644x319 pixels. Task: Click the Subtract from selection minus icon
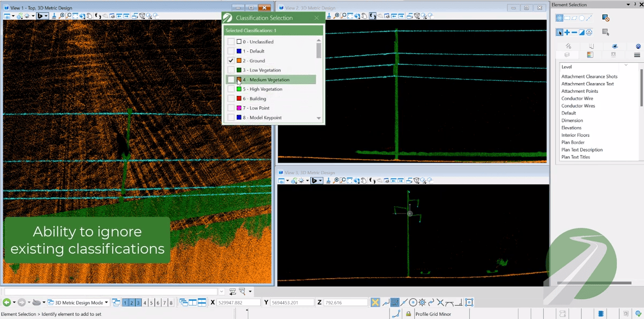coord(574,33)
